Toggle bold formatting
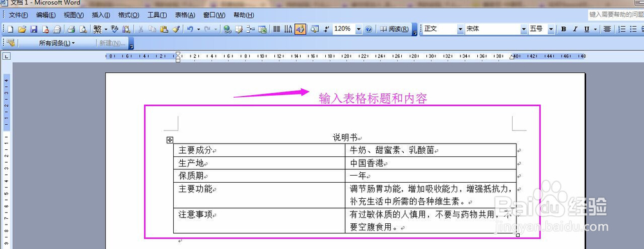Image resolution: width=644 pixels, height=249 pixels. coord(564,29)
